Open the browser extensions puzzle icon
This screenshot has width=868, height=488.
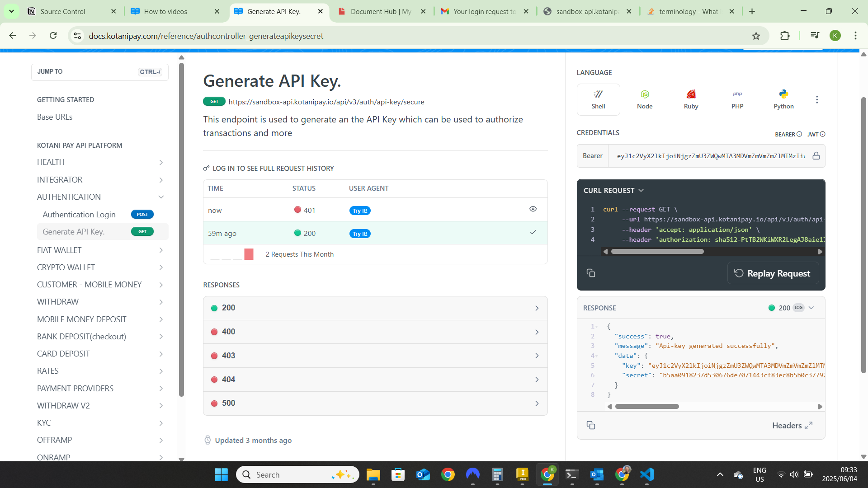click(x=785, y=36)
